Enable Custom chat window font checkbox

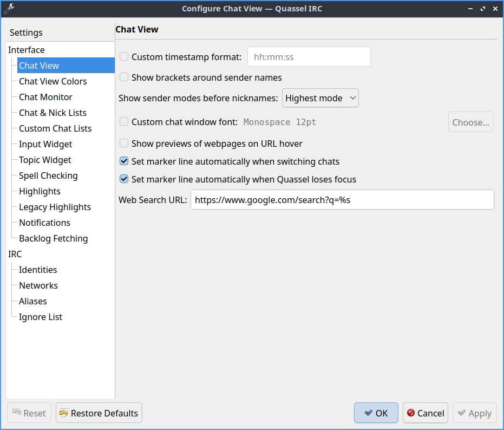(x=124, y=122)
